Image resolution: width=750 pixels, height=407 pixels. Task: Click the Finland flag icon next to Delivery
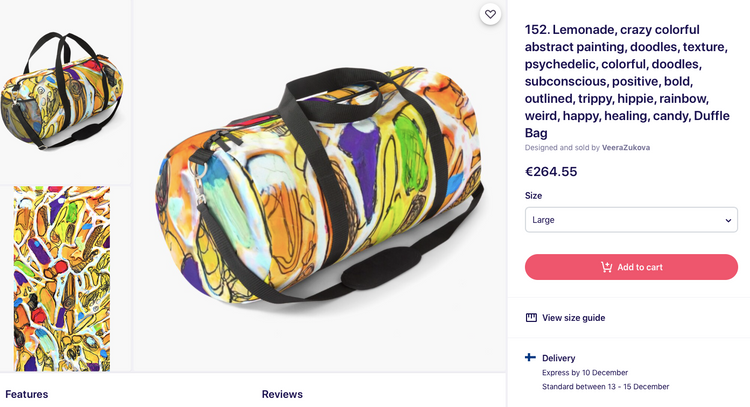point(531,358)
